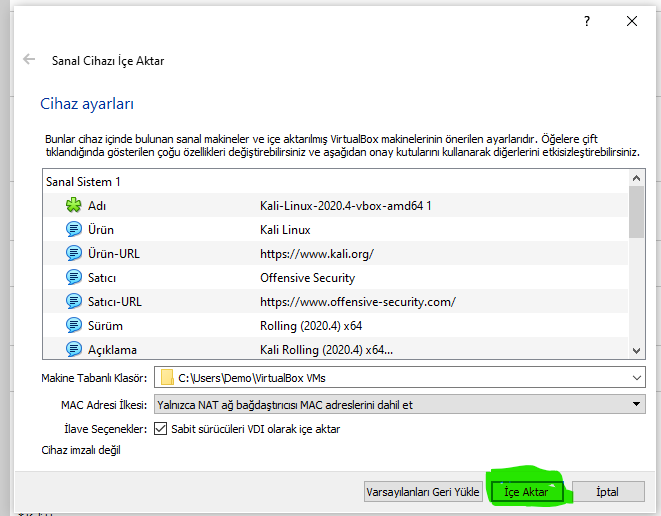The width and height of the screenshot is (661, 516).
Task: Select the Rolling (2020.4) x64 value
Action: point(311,325)
